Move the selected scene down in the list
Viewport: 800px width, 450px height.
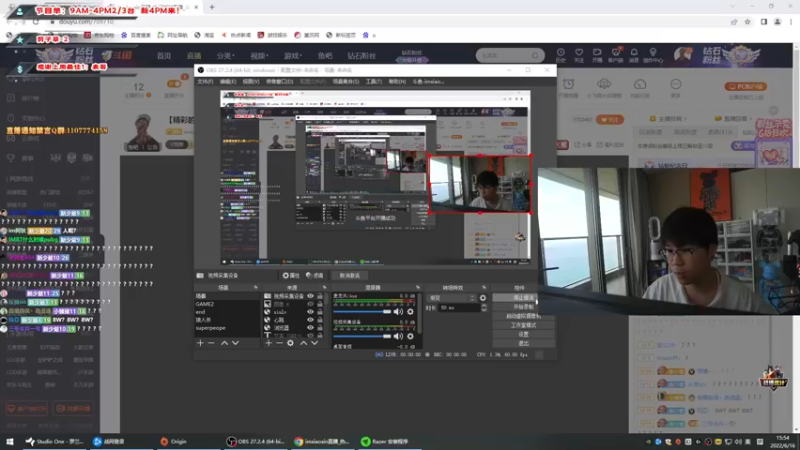point(235,343)
